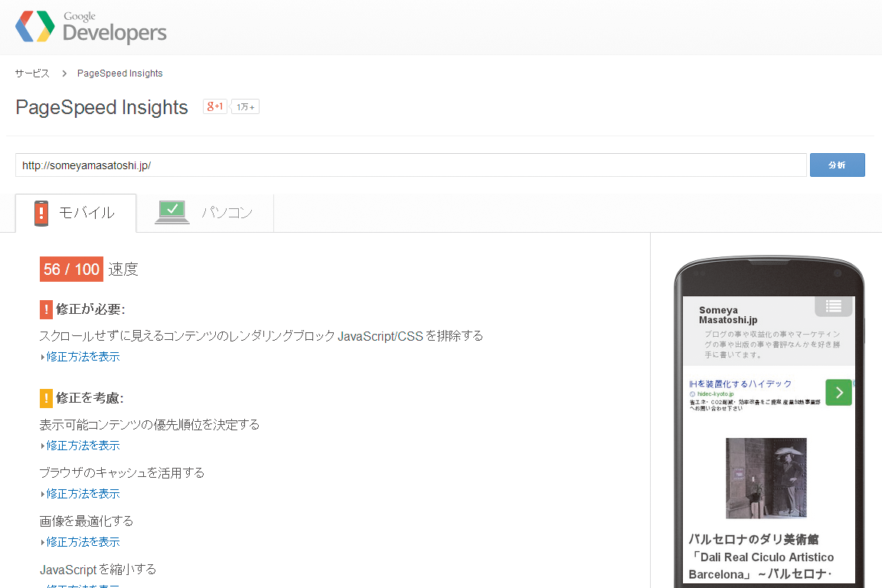882x588 pixels.
Task: Click the red exclamation icon beside 修正が必要
Action: (x=46, y=309)
